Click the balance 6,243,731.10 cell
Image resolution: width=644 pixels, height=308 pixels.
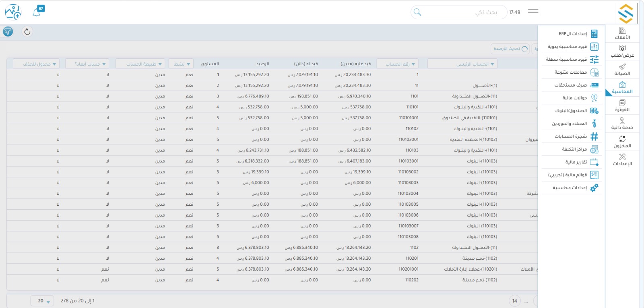point(253,150)
